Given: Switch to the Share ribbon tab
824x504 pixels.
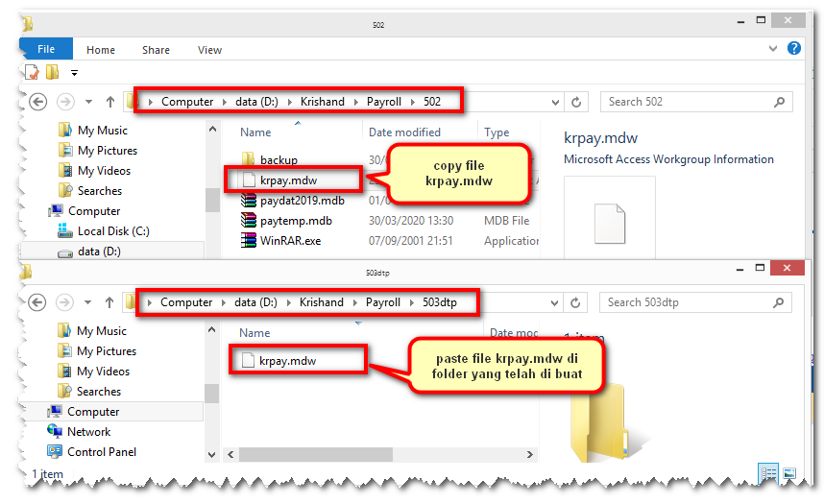Looking at the screenshot, I should [x=156, y=50].
